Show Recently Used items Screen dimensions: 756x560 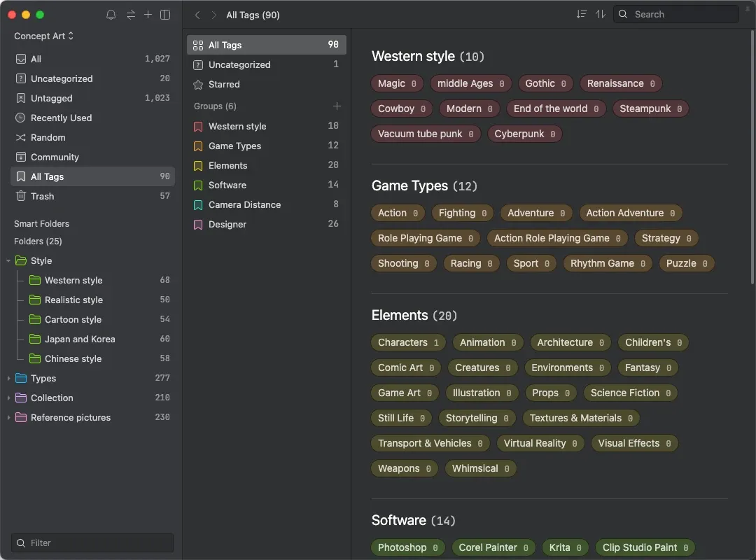(92, 118)
